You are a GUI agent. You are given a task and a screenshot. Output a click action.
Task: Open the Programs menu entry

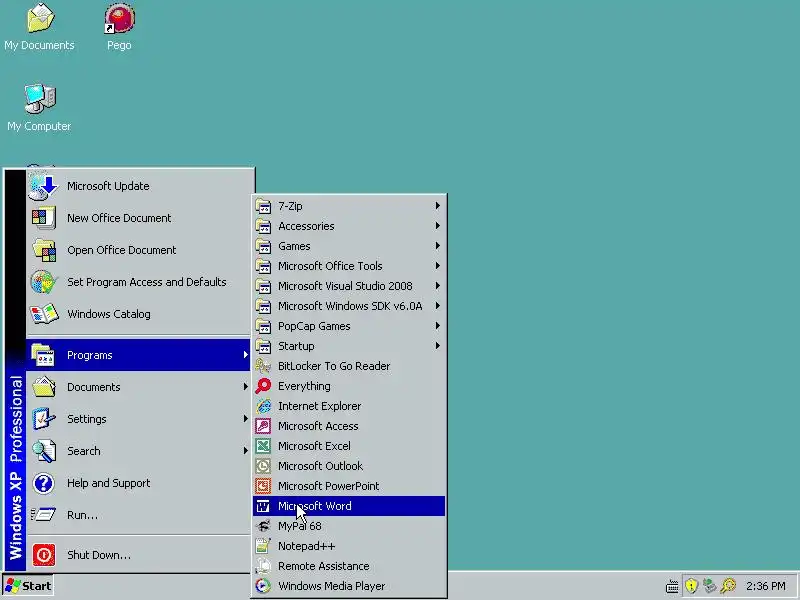[x=138, y=355]
